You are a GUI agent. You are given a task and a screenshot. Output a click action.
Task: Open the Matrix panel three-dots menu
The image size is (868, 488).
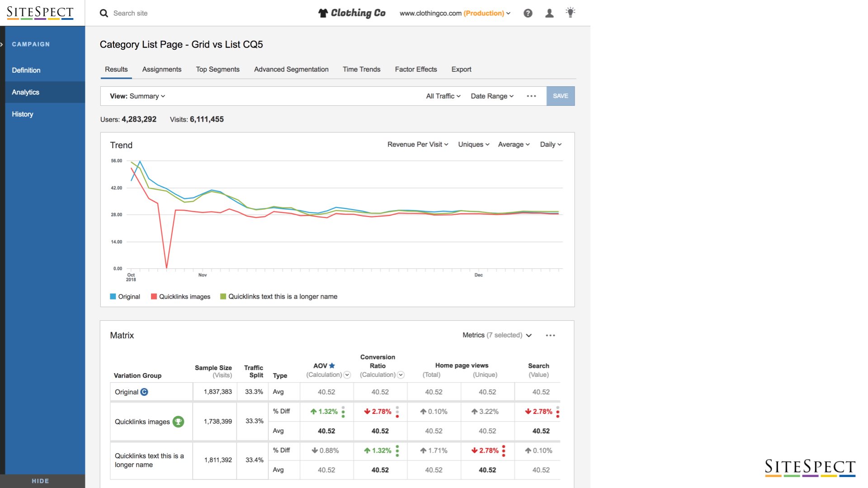click(x=550, y=335)
